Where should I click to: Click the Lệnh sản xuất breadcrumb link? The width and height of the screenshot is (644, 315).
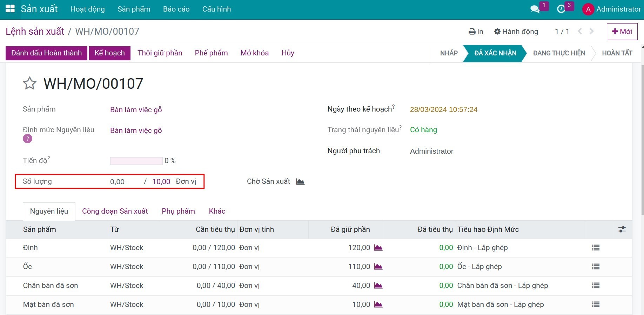(35, 31)
